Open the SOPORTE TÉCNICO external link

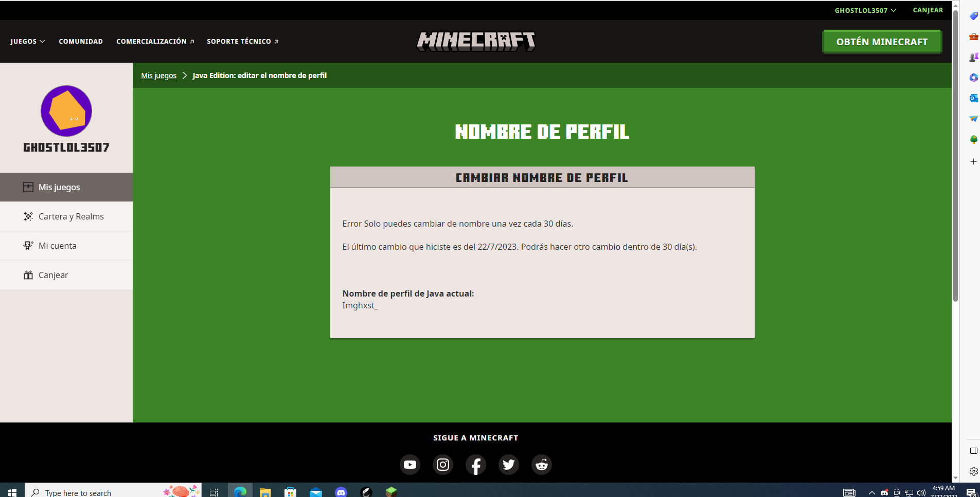pyautogui.click(x=243, y=41)
